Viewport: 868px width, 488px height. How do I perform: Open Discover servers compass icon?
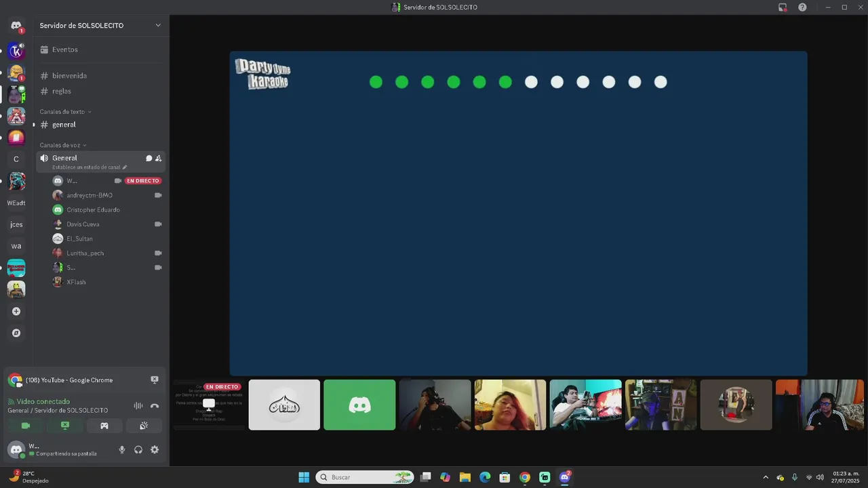[16, 333]
